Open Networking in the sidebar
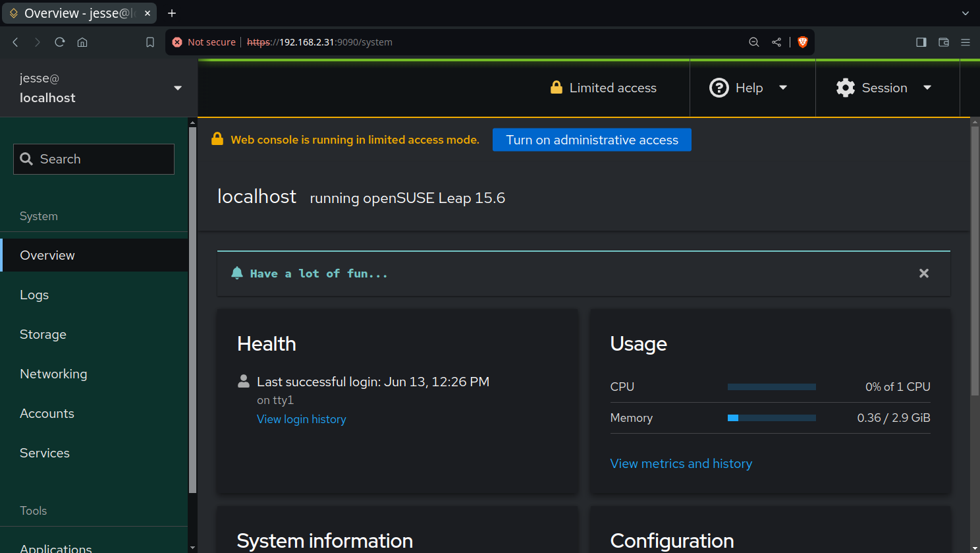The width and height of the screenshot is (980, 553). tap(94, 374)
